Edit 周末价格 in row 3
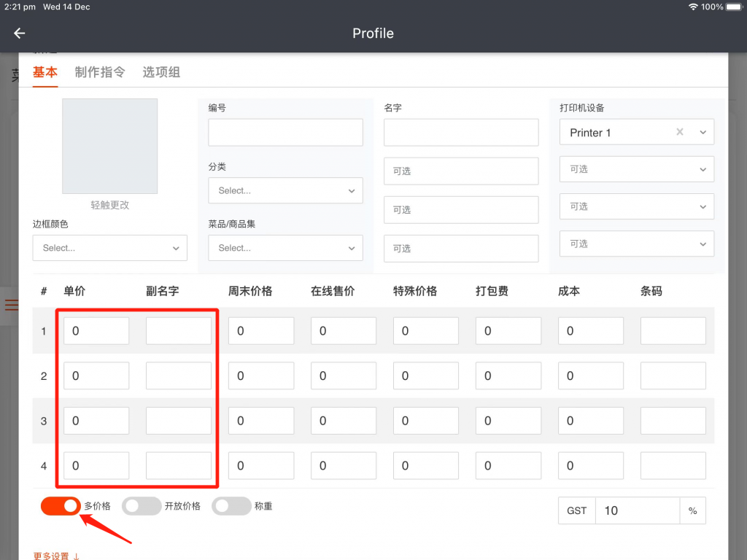Viewport: 747px width, 560px height. tap(261, 421)
